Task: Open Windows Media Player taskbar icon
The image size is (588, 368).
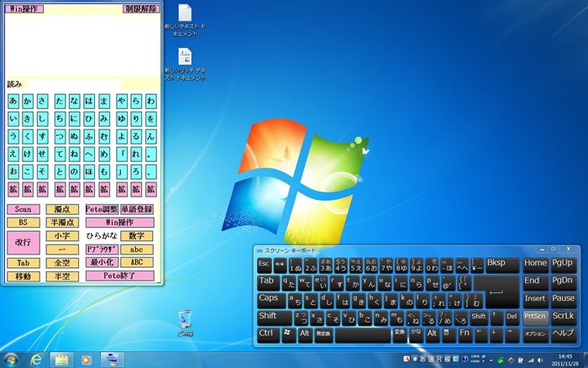Action: coord(86,360)
